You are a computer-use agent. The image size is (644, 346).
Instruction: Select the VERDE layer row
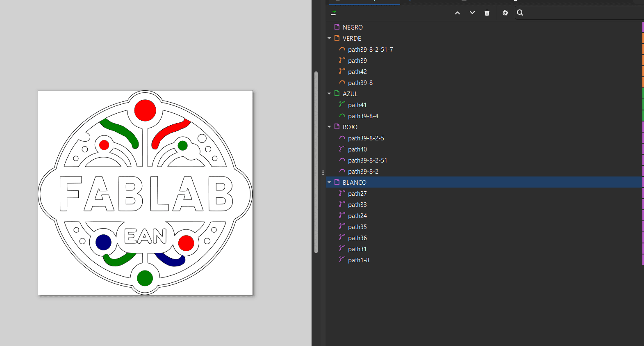[x=484, y=38]
